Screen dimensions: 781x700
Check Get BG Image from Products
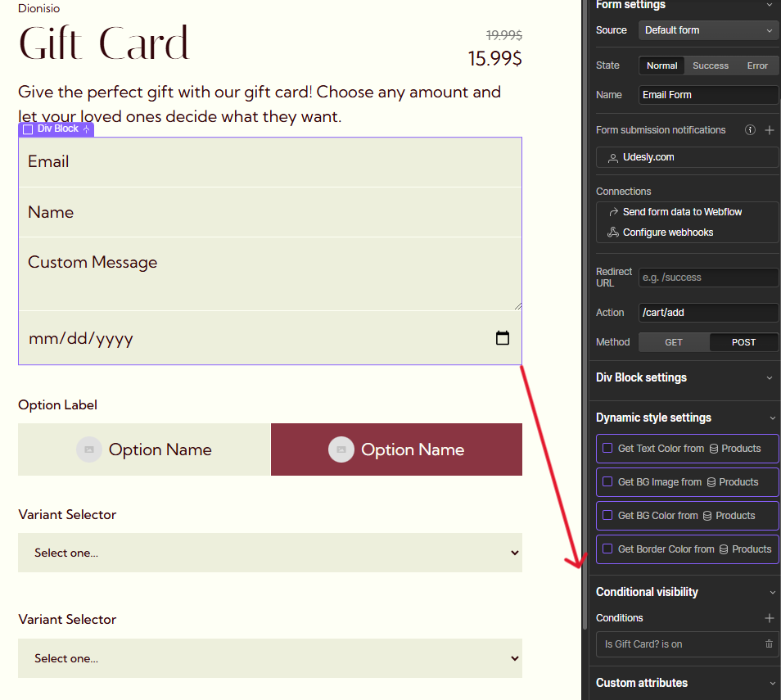point(607,482)
